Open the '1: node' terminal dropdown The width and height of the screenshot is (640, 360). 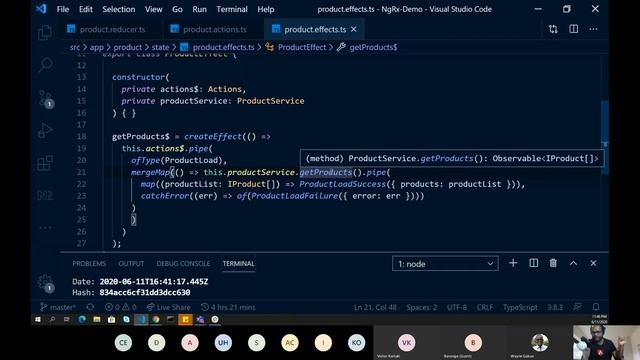[x=445, y=264]
